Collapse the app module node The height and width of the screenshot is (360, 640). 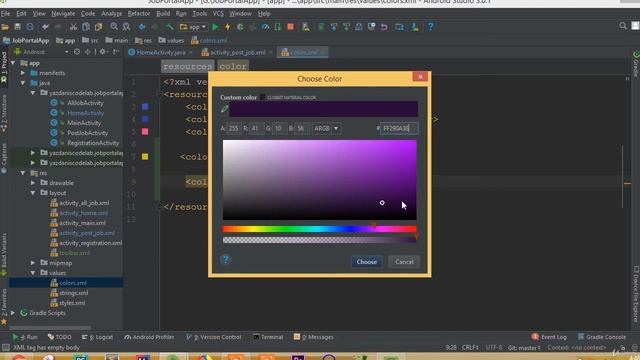13,63
